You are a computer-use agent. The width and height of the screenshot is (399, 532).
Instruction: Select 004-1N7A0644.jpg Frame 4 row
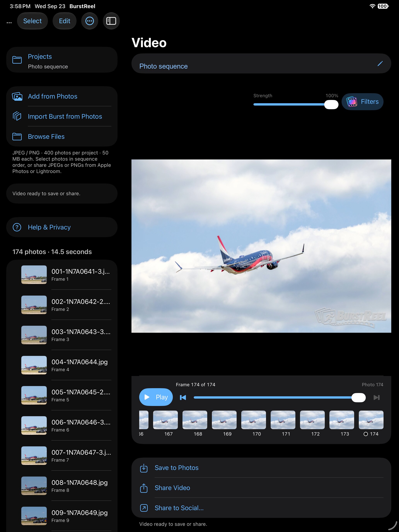(62, 365)
